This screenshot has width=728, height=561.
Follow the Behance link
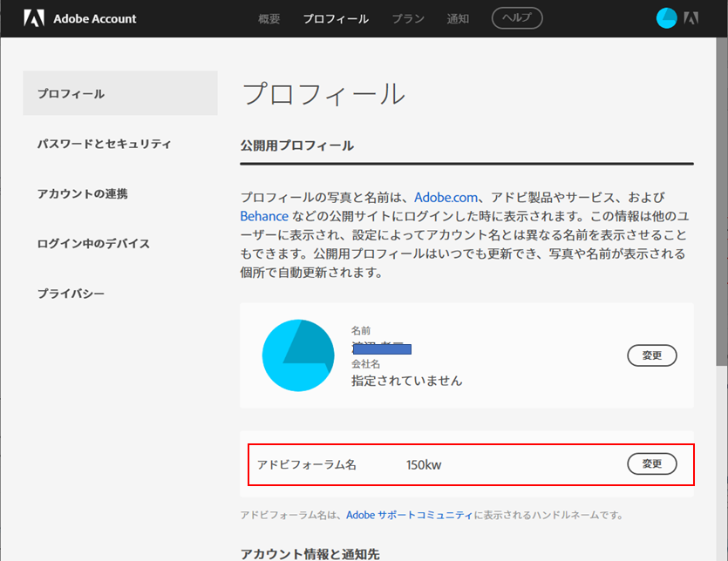264,216
